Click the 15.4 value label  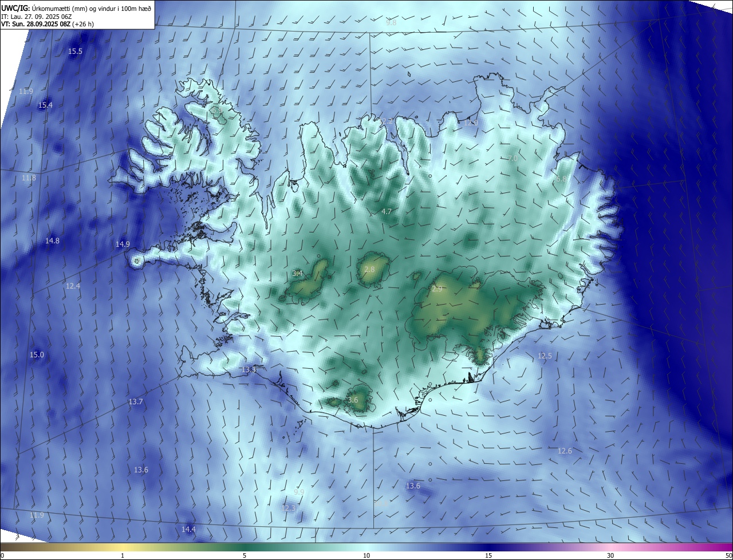pyautogui.click(x=45, y=105)
